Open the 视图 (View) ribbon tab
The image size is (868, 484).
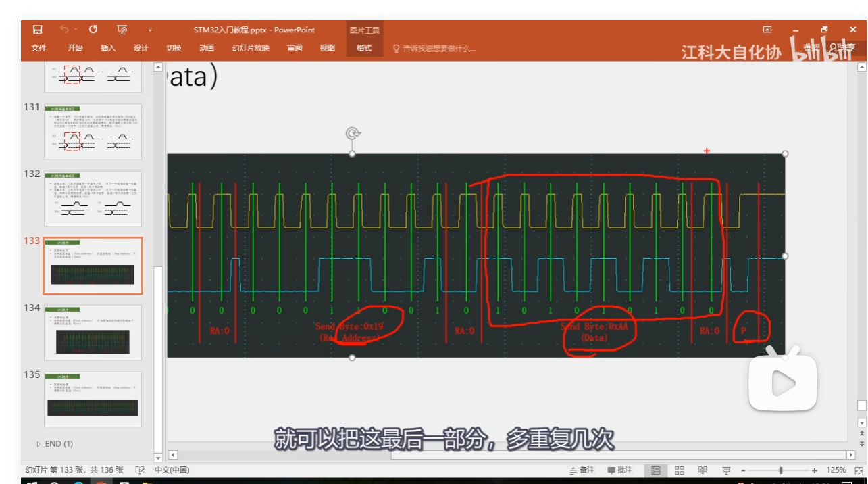pos(328,48)
